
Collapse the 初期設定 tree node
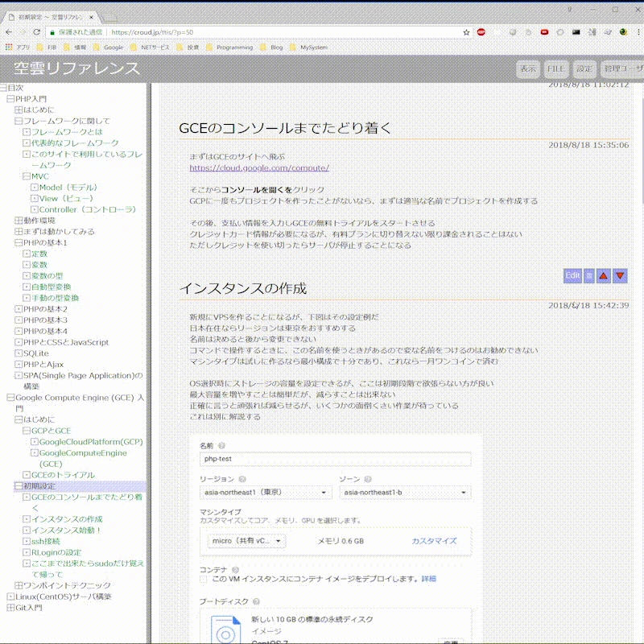pos(19,486)
